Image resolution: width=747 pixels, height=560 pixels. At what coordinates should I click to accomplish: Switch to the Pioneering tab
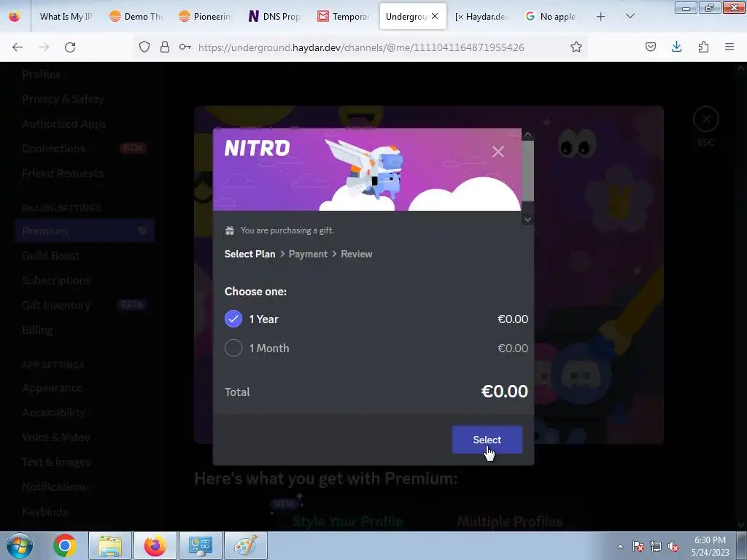click(205, 17)
